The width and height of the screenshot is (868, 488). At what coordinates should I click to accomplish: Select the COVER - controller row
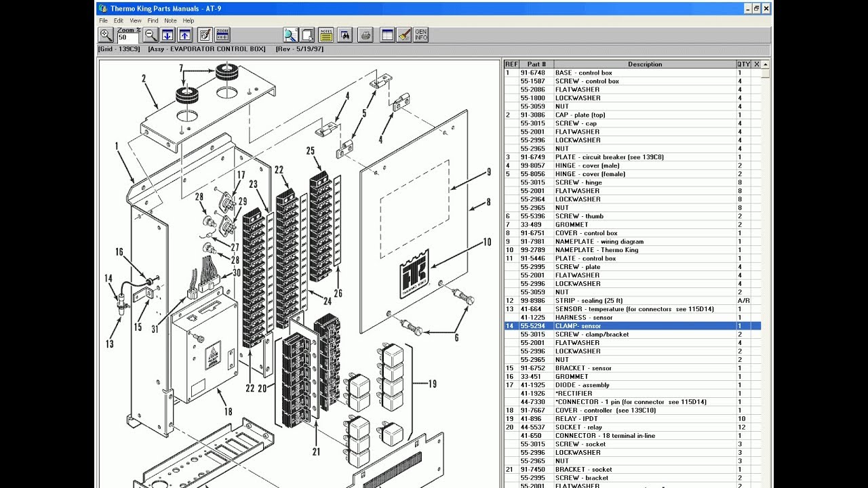(633, 410)
